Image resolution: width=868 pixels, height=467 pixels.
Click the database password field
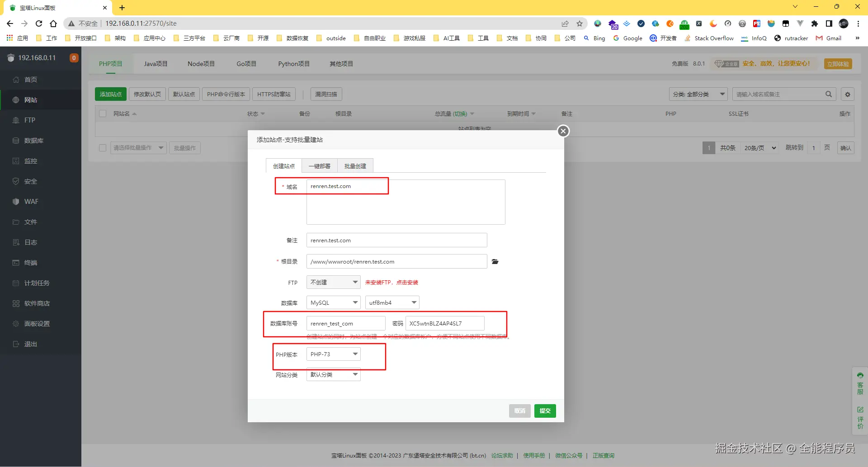[445, 323]
